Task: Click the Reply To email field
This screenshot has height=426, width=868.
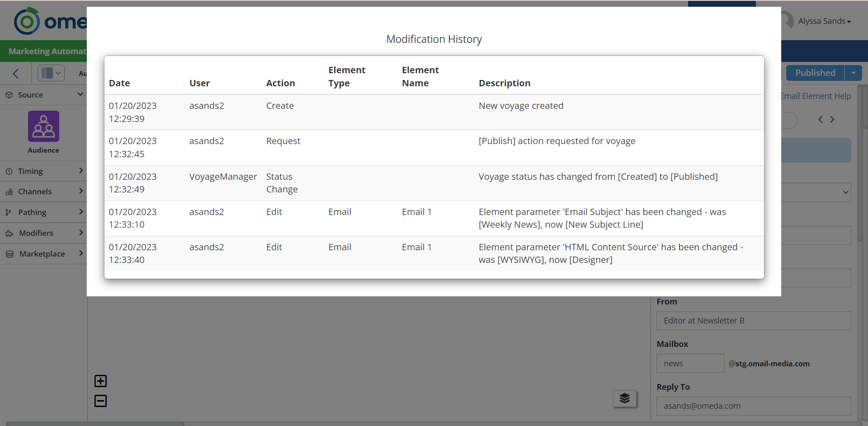Action: [x=753, y=406]
